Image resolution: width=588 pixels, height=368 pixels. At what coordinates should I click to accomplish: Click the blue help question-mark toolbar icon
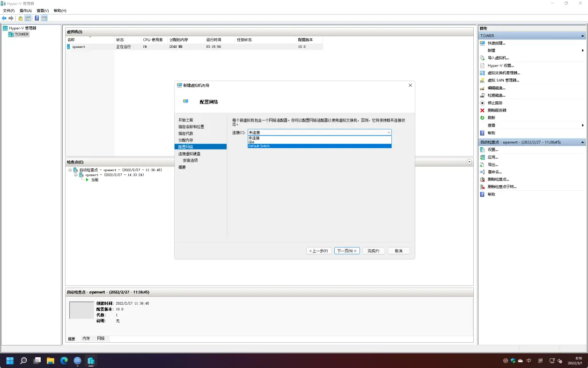coord(37,18)
